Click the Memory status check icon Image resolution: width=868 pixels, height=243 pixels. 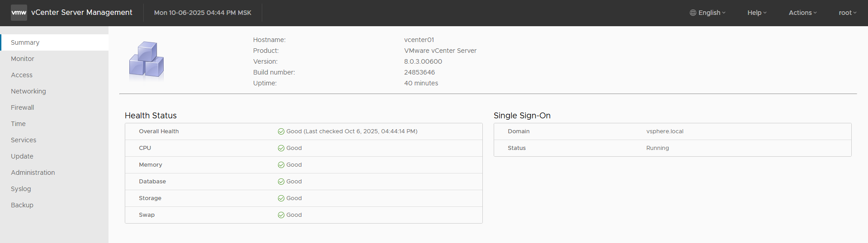pyautogui.click(x=281, y=165)
